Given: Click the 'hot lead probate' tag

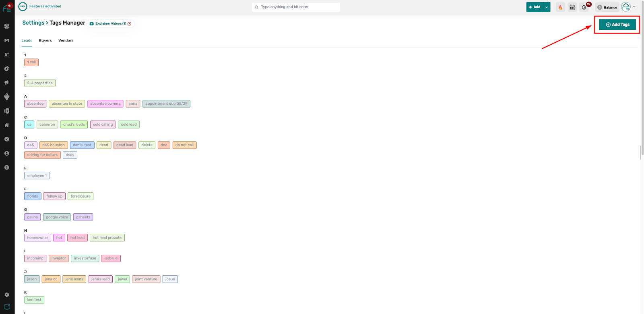Looking at the screenshot, I should pyautogui.click(x=107, y=238).
